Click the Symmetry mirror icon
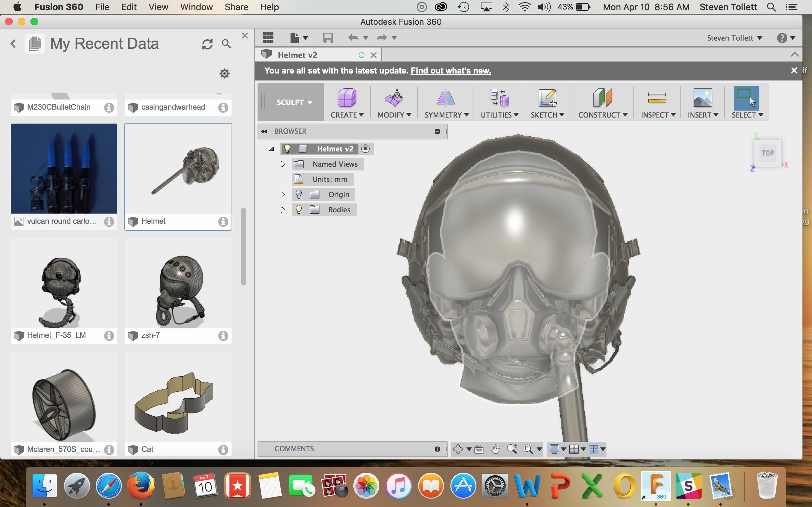The width and height of the screenshot is (812, 507). 446,98
